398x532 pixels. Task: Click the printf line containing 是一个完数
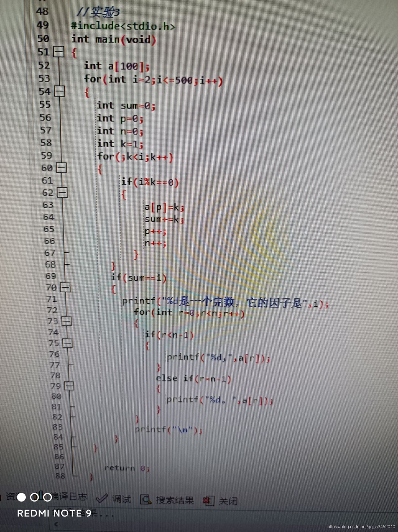tap(225, 302)
